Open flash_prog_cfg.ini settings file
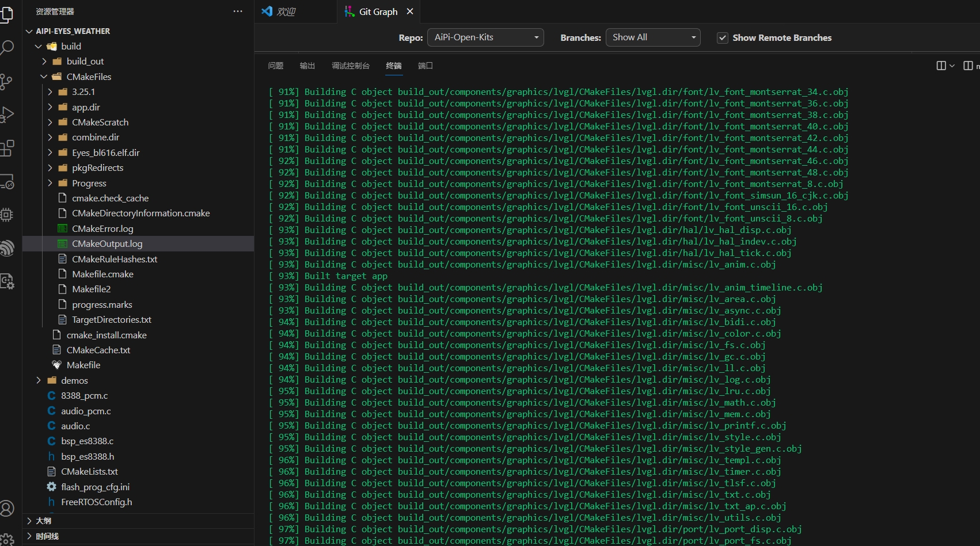The width and height of the screenshot is (980, 546). tap(138, 487)
